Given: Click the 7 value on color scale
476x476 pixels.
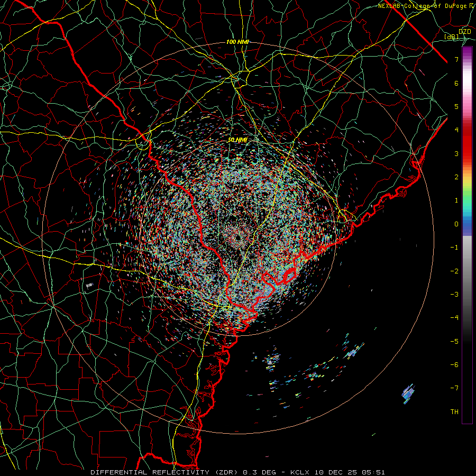Looking at the screenshot, I should click(456, 59).
